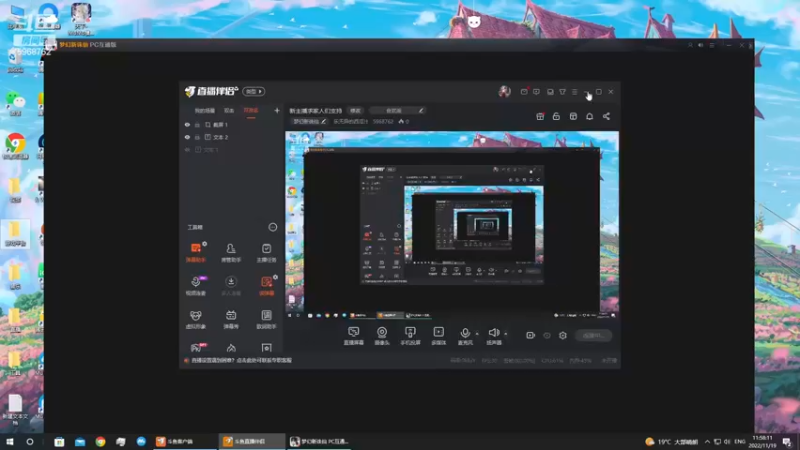Image resolution: width=800 pixels, height=450 pixels.
Task: Click the 修改 button next to stream title
Action: click(355, 110)
